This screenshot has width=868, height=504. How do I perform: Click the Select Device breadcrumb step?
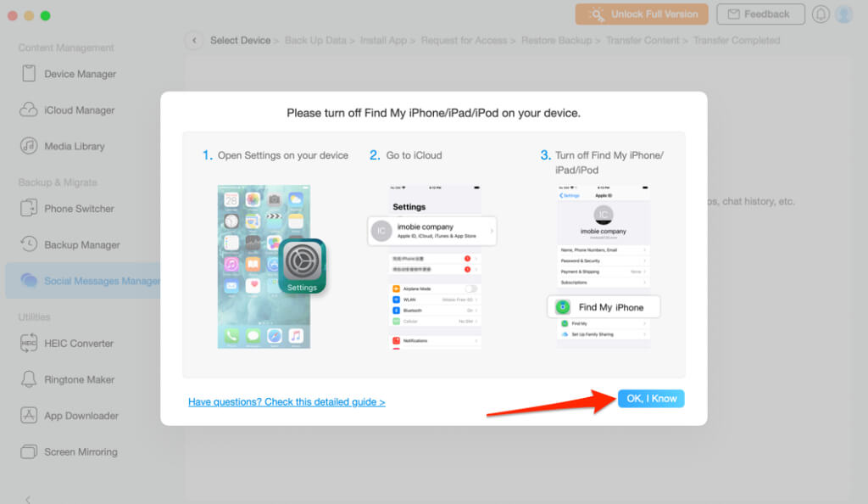tap(240, 41)
